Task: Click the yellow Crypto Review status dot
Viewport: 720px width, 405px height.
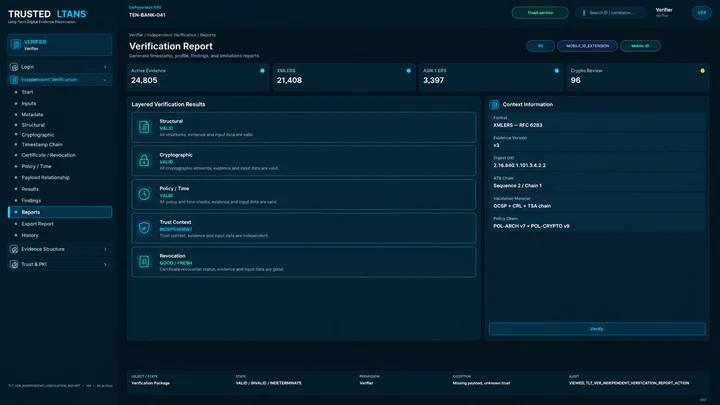Action: pos(702,71)
